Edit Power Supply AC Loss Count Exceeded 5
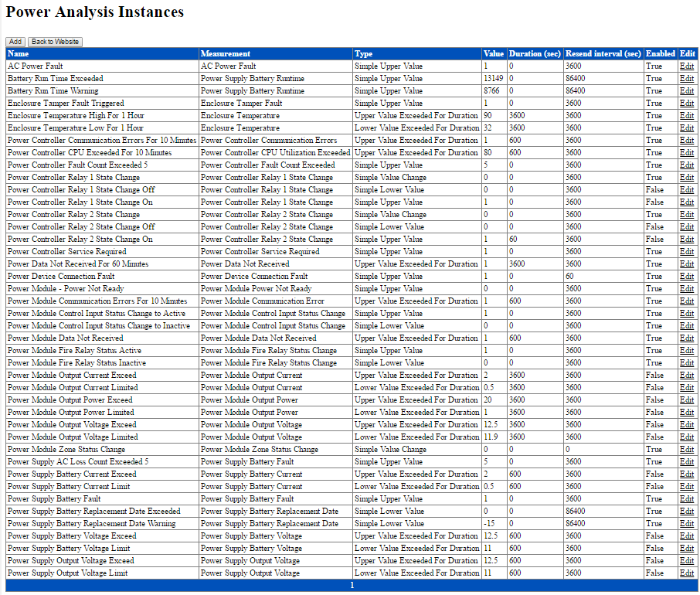This screenshot has height=595, width=700. pyautogui.click(x=687, y=461)
